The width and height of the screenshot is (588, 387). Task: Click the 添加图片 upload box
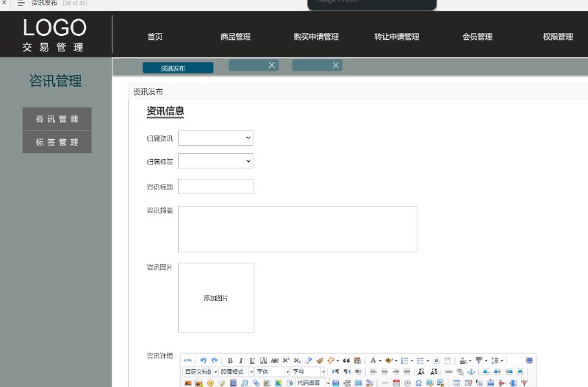pyautogui.click(x=216, y=298)
